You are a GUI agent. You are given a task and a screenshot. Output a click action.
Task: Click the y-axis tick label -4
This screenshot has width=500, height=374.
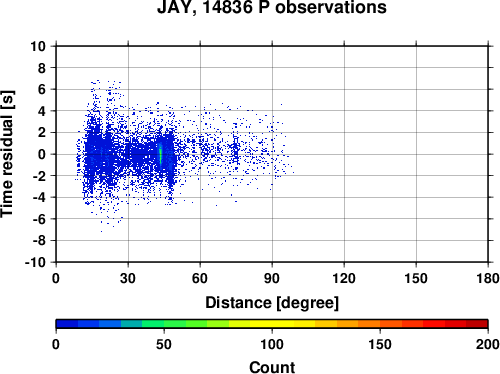click(39, 197)
